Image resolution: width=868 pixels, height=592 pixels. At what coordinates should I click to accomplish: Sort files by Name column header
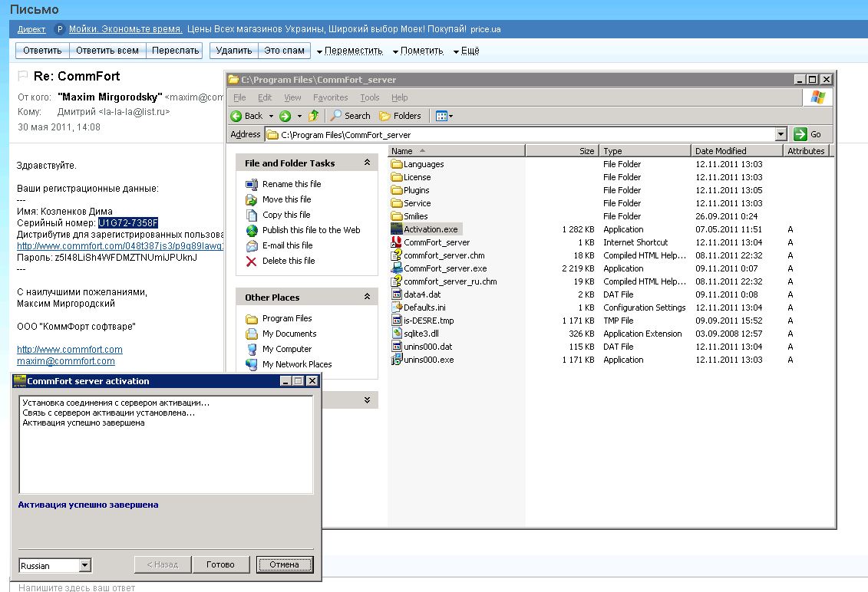point(456,150)
